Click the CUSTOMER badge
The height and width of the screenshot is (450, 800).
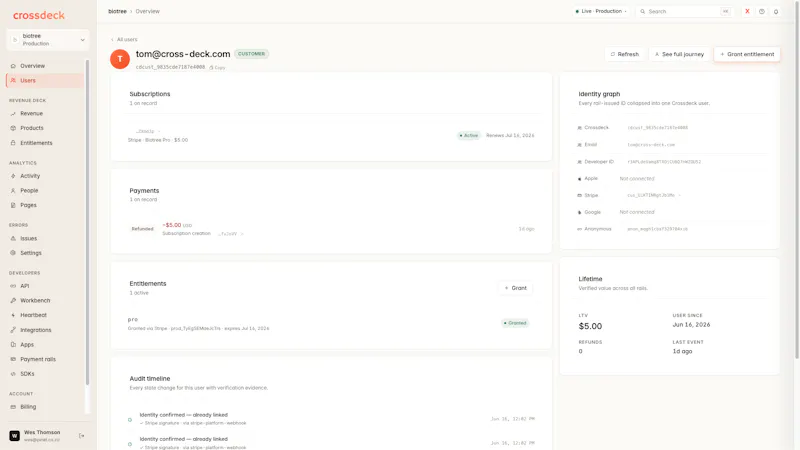click(252, 54)
